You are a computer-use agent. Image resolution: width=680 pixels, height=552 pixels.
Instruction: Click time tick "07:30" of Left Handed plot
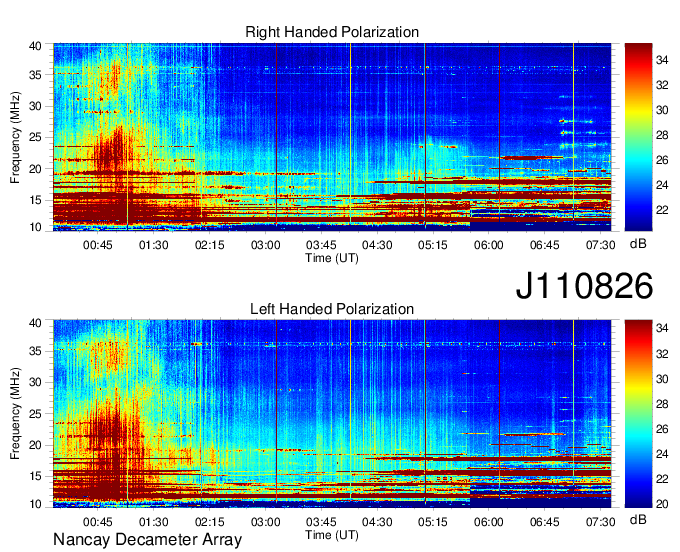point(601,522)
